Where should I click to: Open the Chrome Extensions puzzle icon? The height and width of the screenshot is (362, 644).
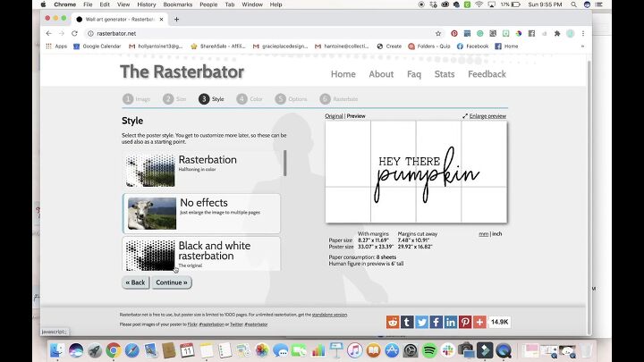(x=557, y=34)
